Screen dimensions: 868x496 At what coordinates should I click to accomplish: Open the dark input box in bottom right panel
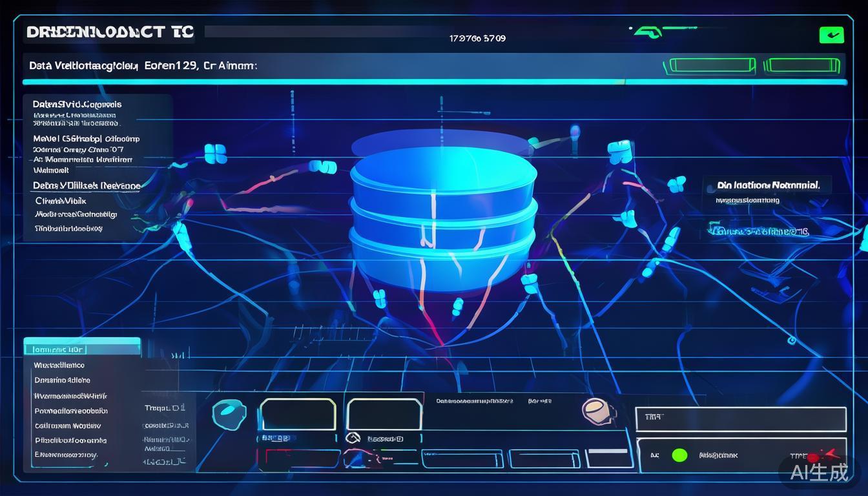point(741,418)
